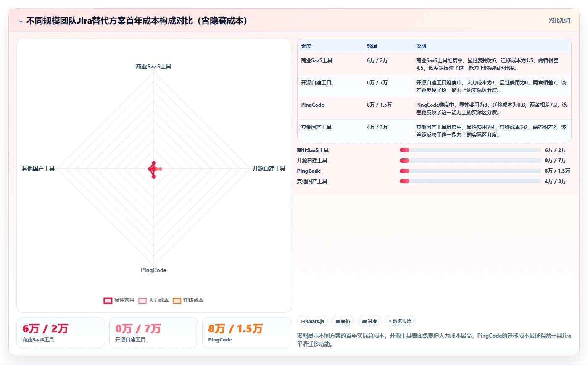Select the PingCode table row name
This screenshot has width=588, height=365.
(312, 105)
